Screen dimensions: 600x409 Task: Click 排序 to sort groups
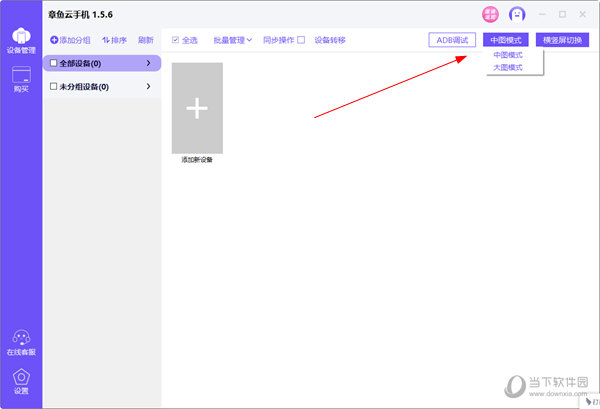click(114, 40)
